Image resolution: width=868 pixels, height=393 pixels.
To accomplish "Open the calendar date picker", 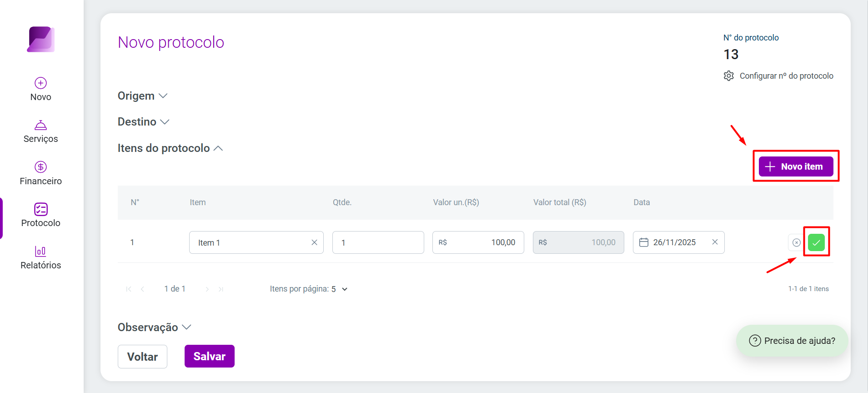I will click(x=644, y=242).
